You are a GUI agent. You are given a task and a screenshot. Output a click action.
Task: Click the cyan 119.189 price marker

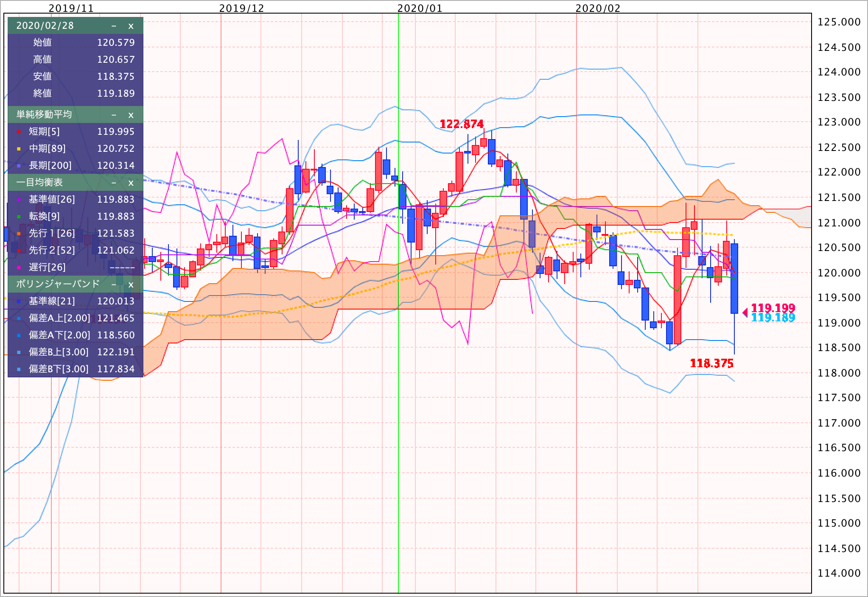tap(773, 318)
